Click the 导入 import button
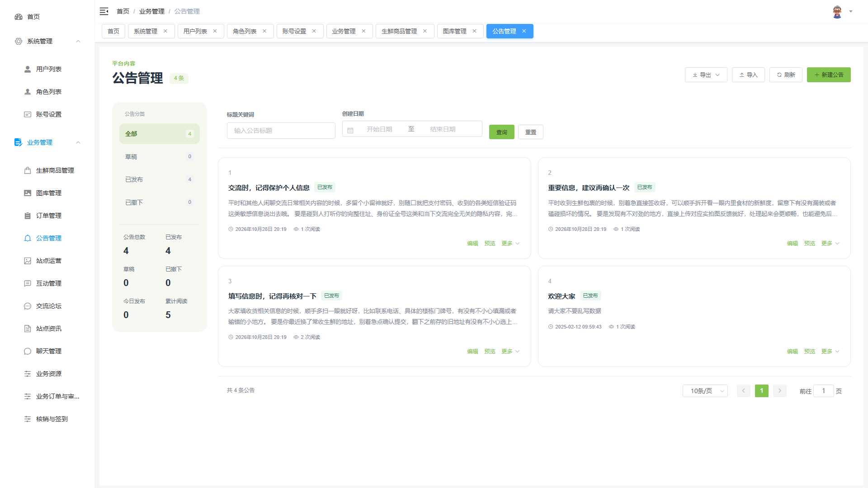This screenshot has width=868, height=488. 748,75
